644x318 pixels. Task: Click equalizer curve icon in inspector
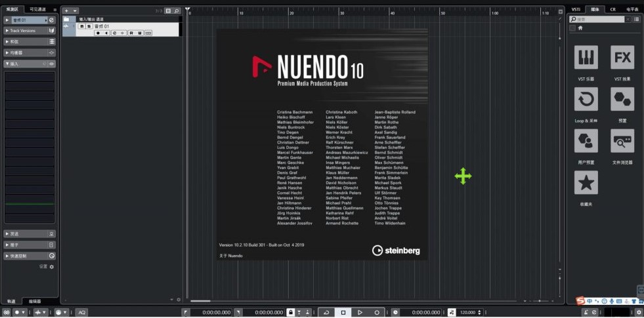click(52, 53)
